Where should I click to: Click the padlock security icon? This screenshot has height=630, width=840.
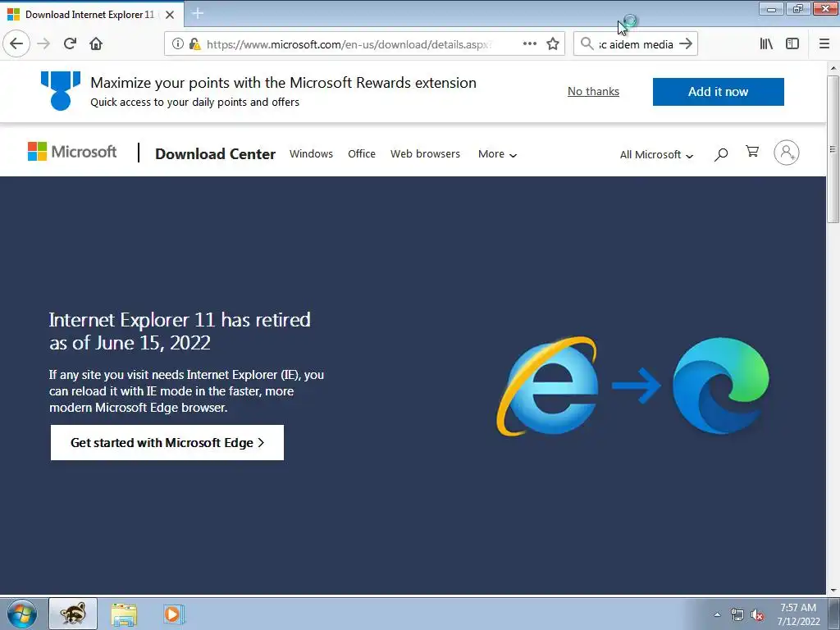(x=195, y=44)
